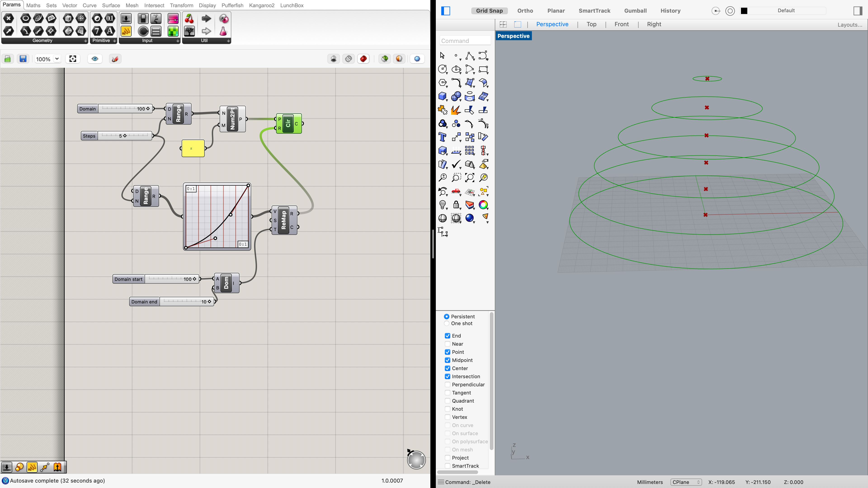868x488 pixels.
Task: Enable the Near object snap checkbox
Action: tap(448, 344)
